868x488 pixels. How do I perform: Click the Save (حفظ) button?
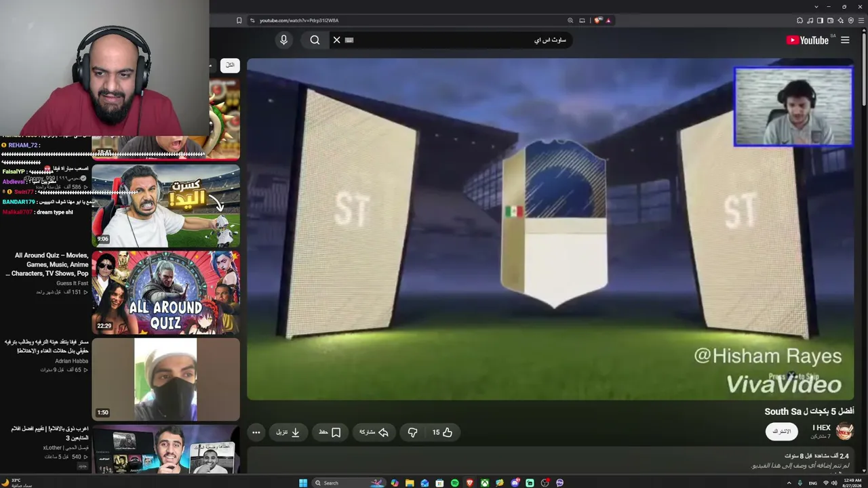coord(330,432)
